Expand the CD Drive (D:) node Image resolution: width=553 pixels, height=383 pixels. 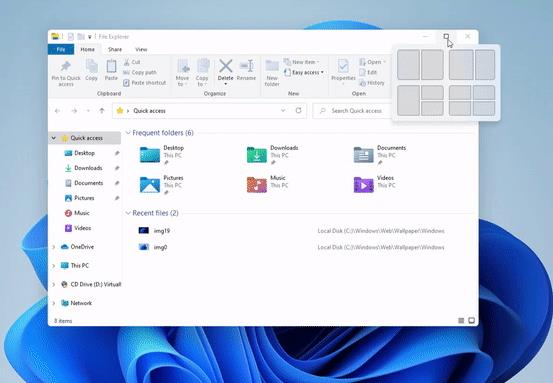point(54,284)
